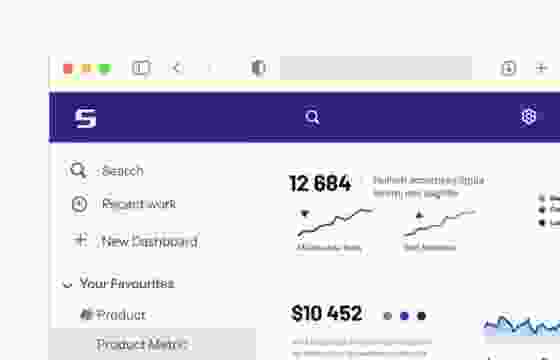Select the purple dot indicator

click(404, 316)
